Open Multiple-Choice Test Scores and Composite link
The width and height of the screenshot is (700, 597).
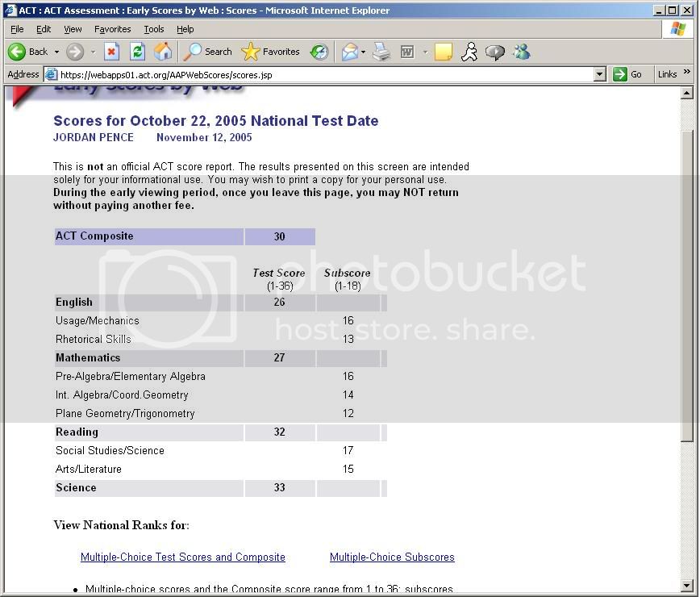[x=182, y=557]
